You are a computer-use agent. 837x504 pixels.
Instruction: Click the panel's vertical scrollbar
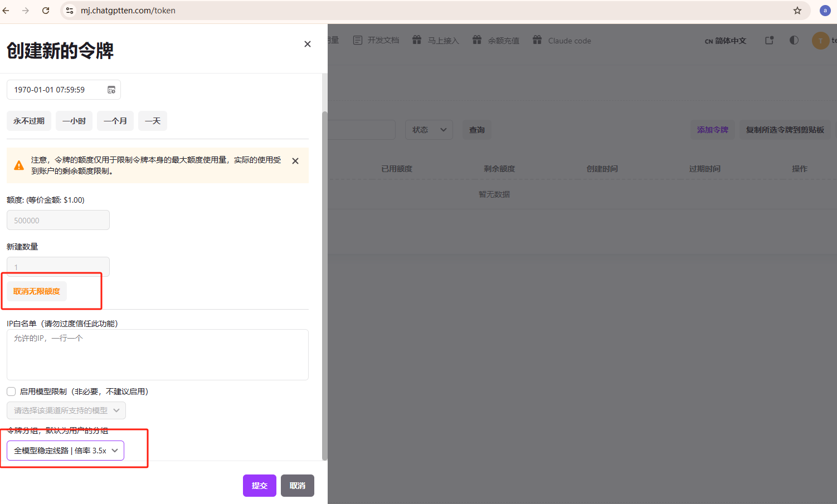tap(325, 286)
